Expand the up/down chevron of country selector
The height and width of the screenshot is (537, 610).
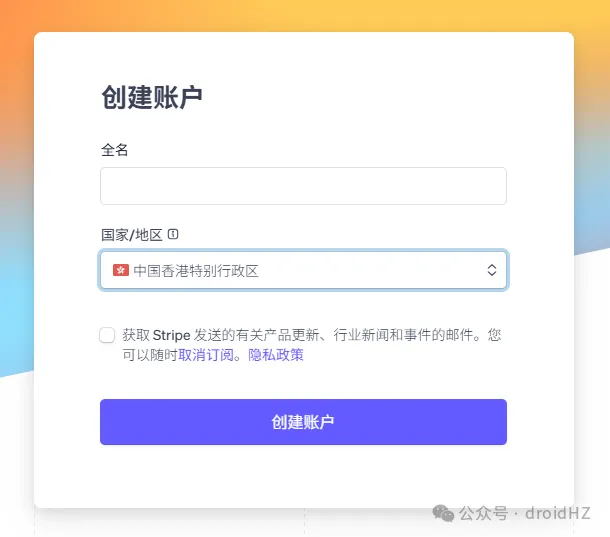pos(491,270)
